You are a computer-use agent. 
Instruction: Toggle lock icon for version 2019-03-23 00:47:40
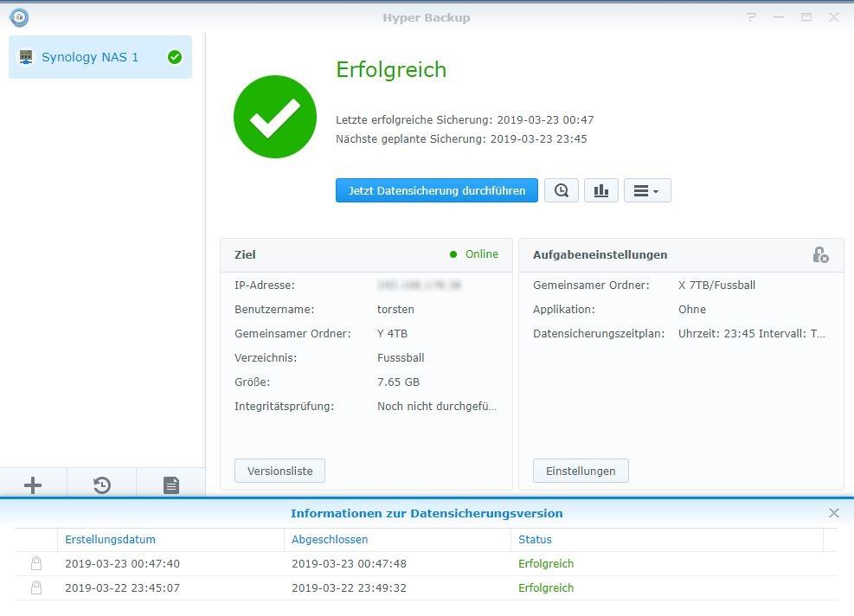[x=36, y=564]
